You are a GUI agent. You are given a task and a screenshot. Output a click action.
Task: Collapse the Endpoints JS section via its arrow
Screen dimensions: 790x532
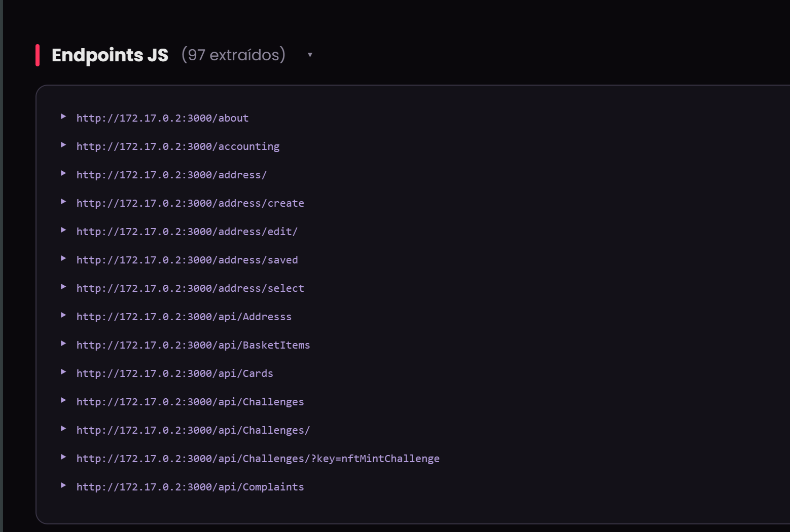[x=310, y=54]
